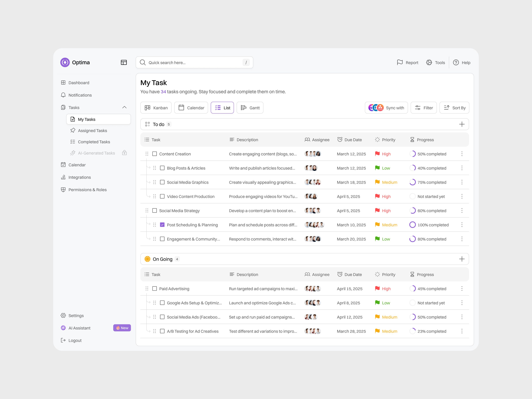The height and width of the screenshot is (399, 532).
Task: Collapse the Tasks section in sidebar
Action: (x=125, y=107)
